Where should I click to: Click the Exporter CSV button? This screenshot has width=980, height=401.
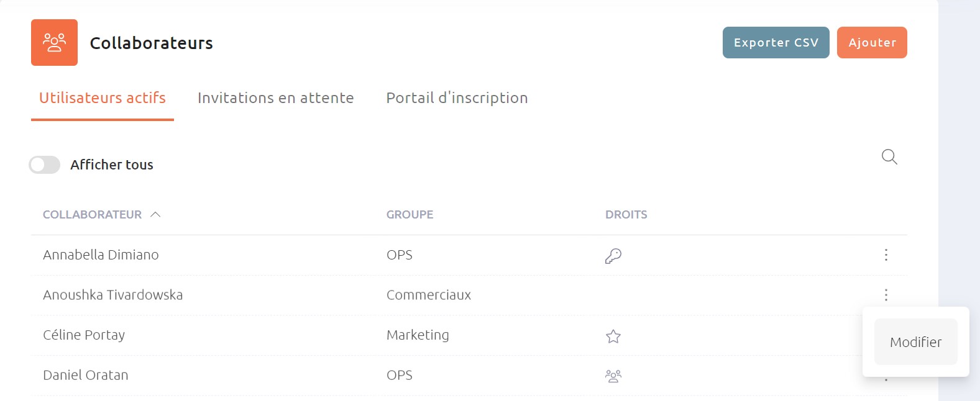click(x=776, y=43)
